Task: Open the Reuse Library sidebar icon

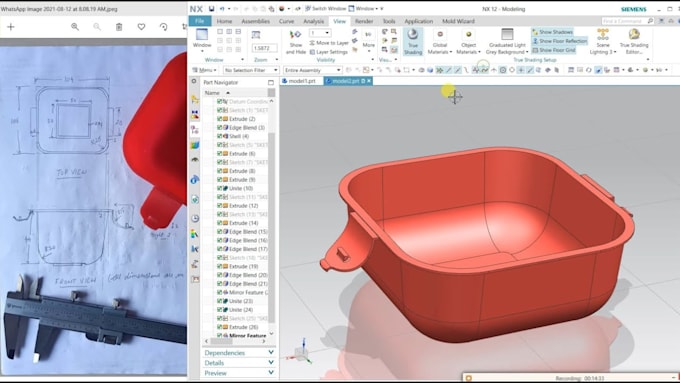Action: click(195, 145)
